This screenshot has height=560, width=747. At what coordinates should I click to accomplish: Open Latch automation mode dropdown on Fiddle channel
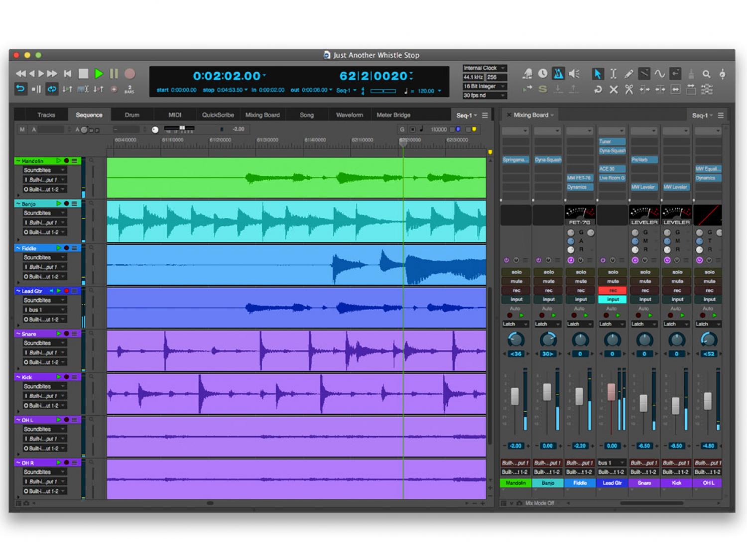tap(580, 324)
